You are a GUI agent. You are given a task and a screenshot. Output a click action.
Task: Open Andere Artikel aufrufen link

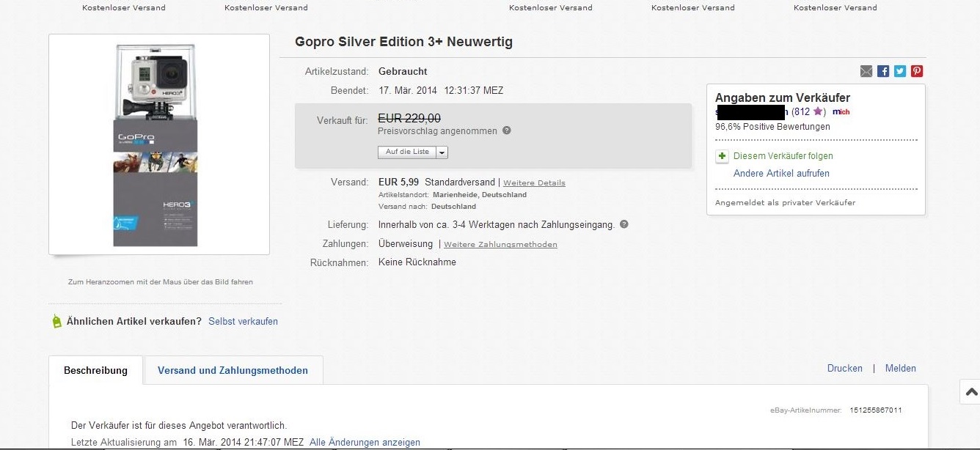[x=782, y=174]
